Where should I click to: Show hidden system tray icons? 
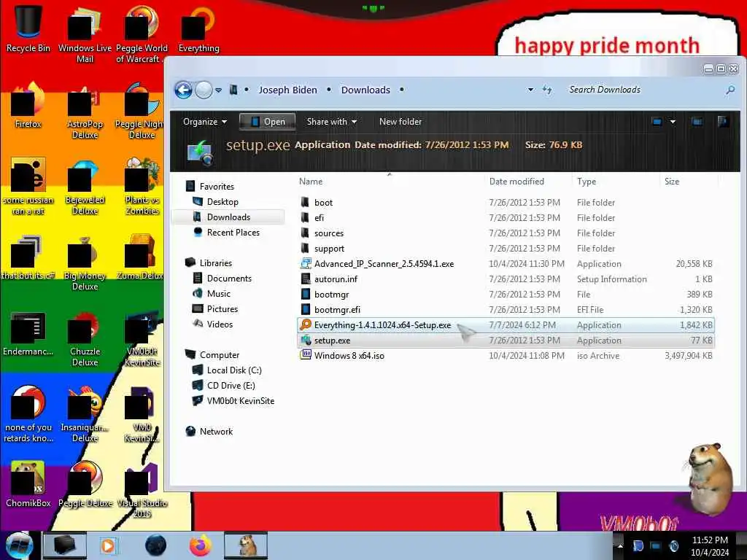pos(620,545)
